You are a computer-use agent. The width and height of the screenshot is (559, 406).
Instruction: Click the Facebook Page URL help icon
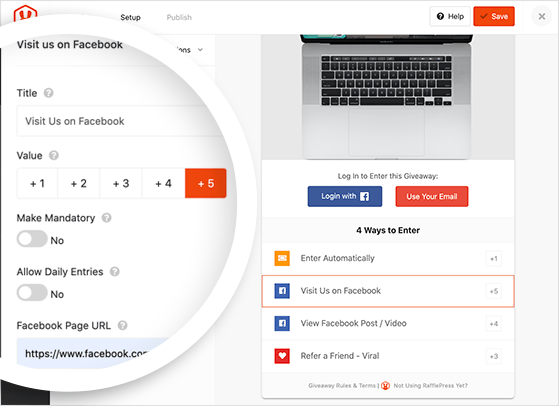pos(123,325)
